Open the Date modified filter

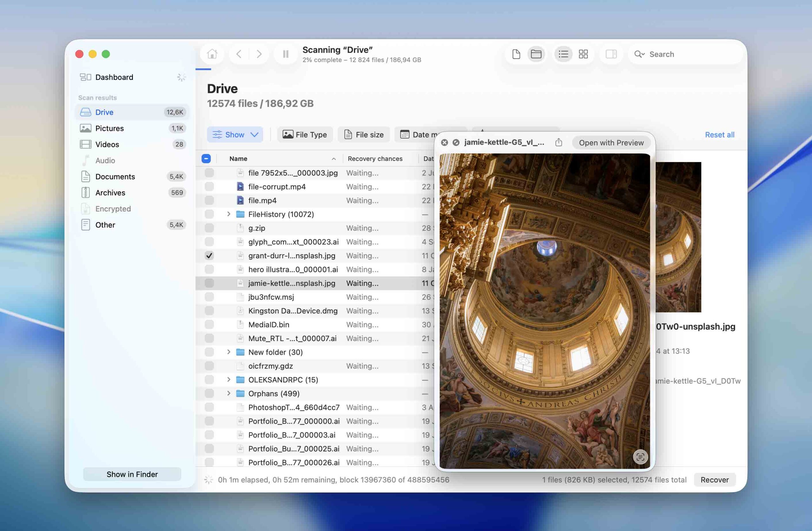point(419,135)
